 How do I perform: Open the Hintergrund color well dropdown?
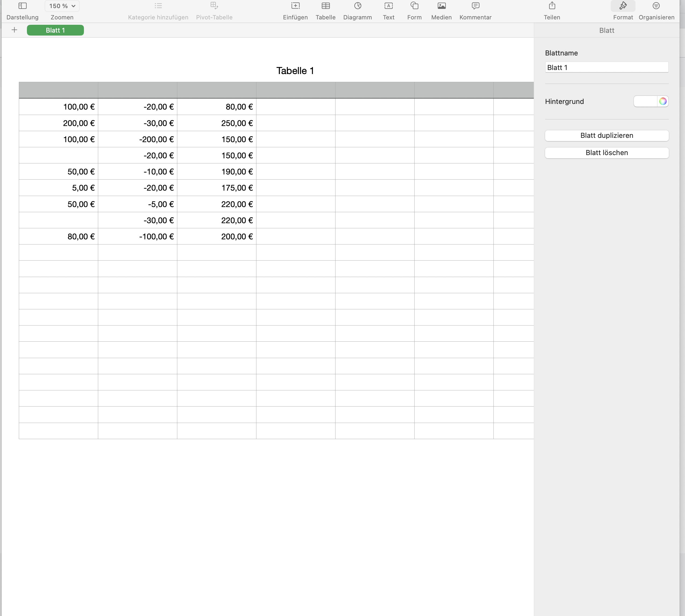coord(645,101)
